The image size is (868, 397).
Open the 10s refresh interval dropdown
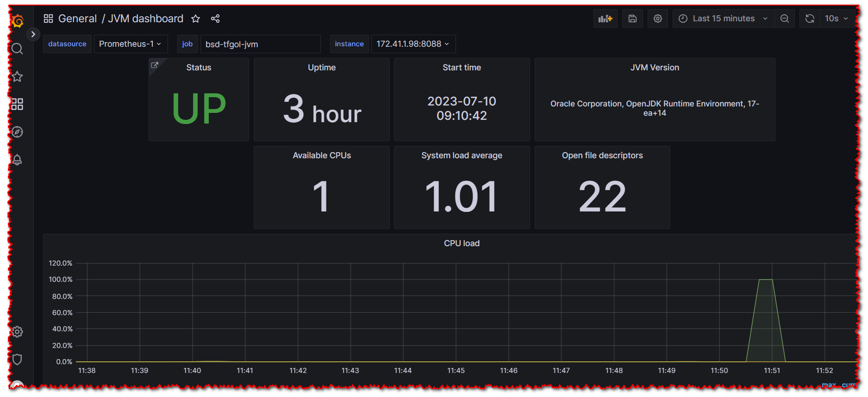click(837, 19)
